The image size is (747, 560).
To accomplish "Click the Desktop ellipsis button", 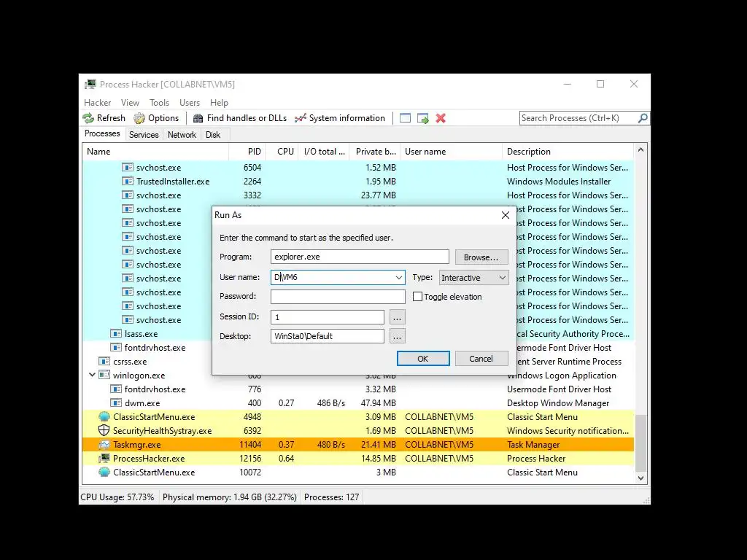I will point(397,336).
